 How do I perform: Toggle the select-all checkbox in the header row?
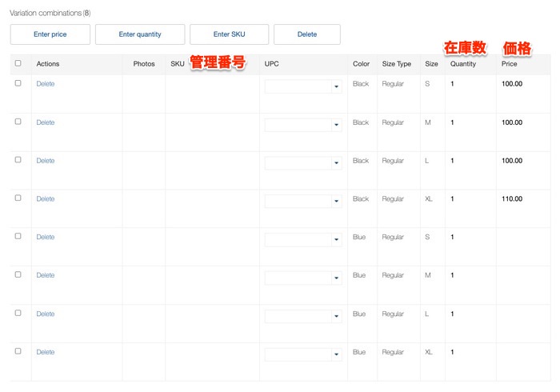point(18,64)
